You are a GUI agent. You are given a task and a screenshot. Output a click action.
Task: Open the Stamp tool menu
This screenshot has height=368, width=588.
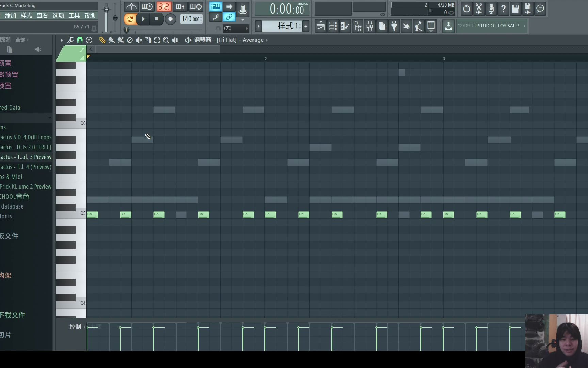click(89, 40)
